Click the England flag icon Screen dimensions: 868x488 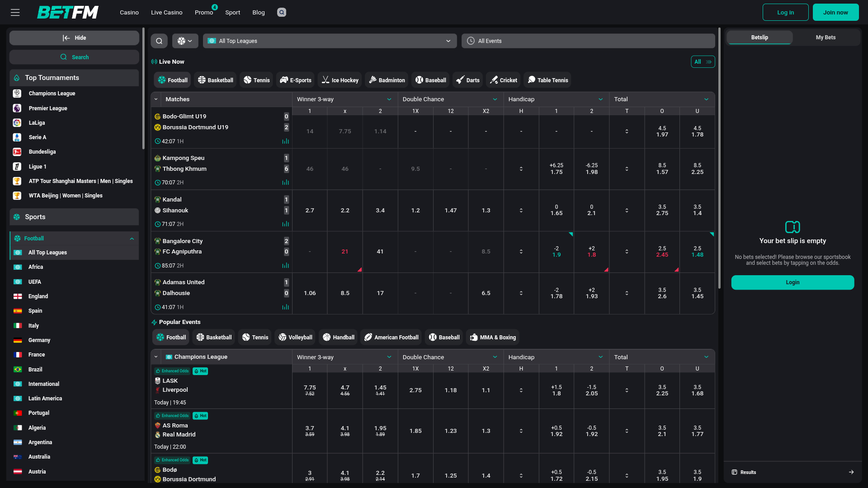[18, 296]
